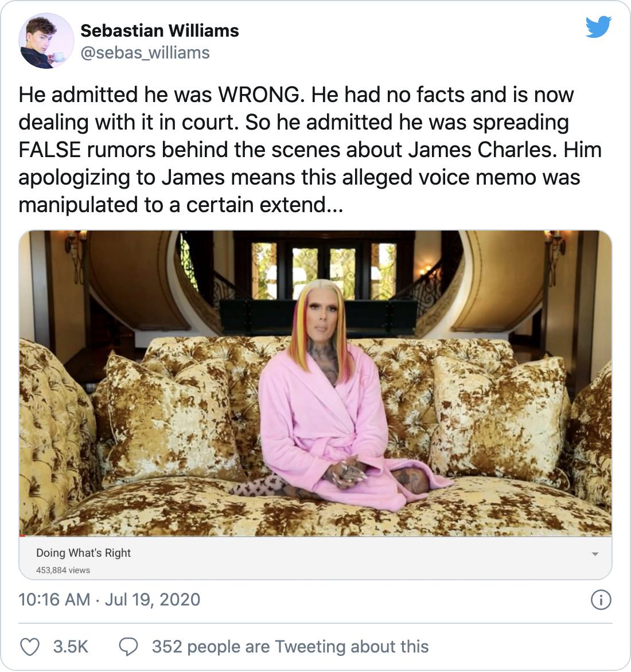Open the tweet info circle icon
The image size is (631, 672).
601,600
